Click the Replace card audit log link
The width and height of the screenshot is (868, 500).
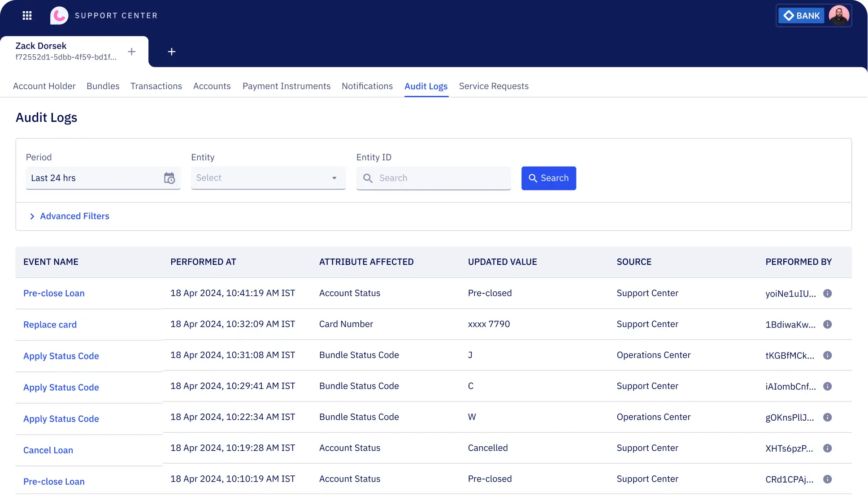[x=49, y=324]
